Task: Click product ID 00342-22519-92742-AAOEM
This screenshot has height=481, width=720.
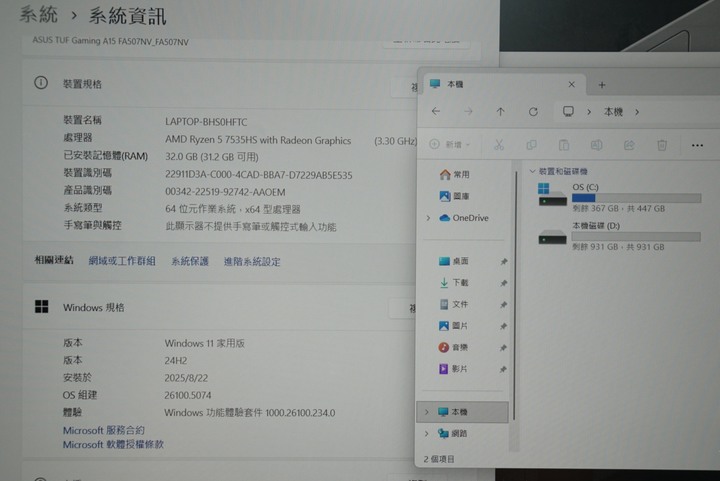Action: coord(225,192)
